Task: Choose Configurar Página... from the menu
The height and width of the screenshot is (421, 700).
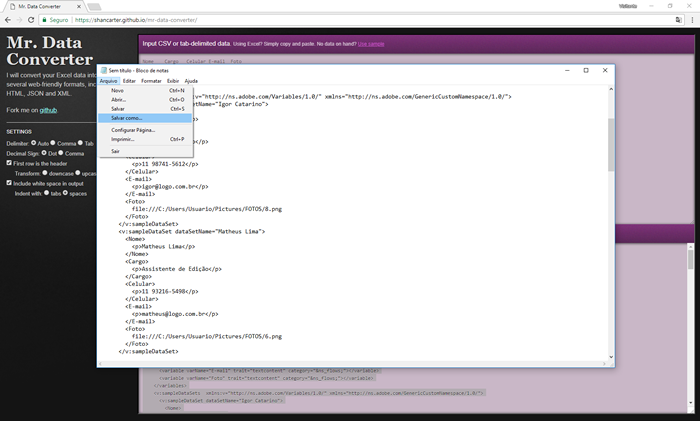Action: pyautogui.click(x=146, y=130)
